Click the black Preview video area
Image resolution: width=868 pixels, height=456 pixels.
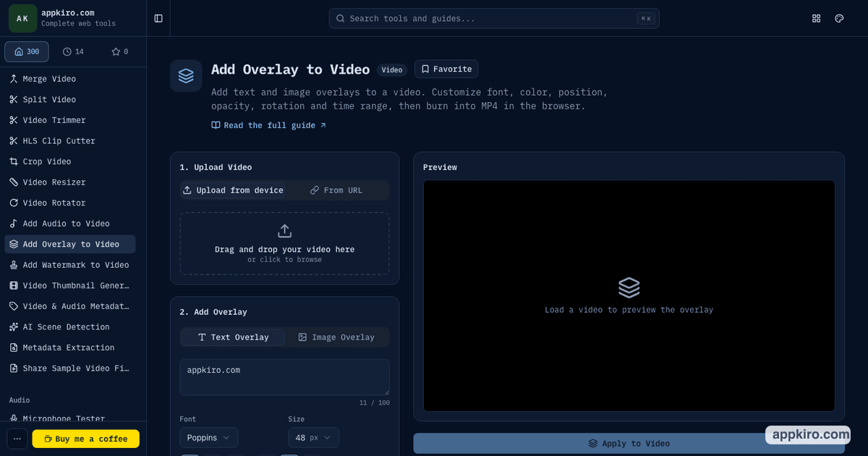point(629,296)
